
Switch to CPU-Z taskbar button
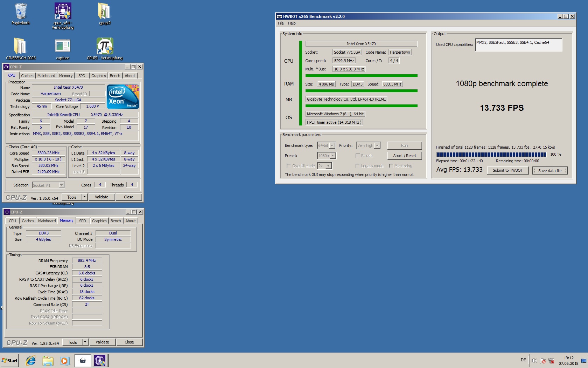(x=100, y=360)
